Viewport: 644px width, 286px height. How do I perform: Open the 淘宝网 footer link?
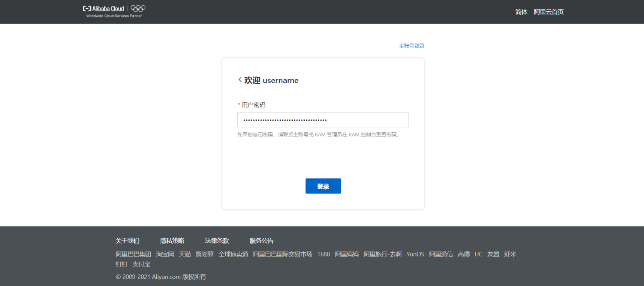click(165, 254)
